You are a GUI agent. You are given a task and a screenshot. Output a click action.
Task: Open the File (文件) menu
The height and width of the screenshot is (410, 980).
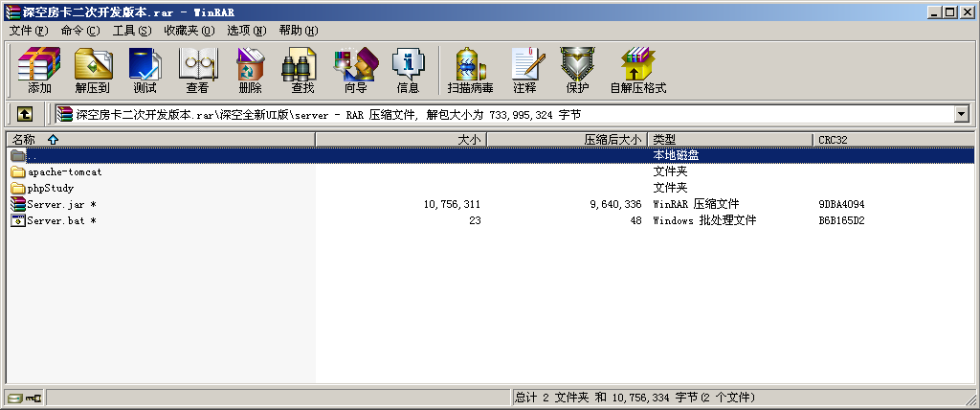click(28, 31)
